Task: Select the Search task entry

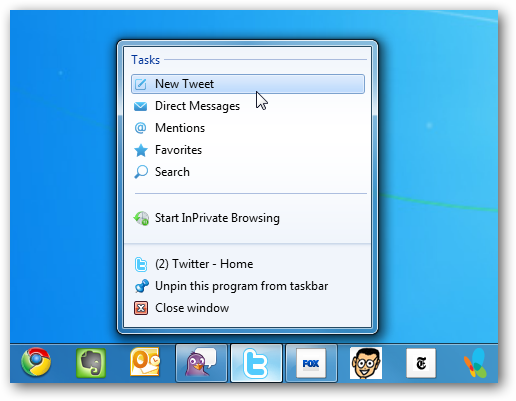Action: pyautogui.click(x=248, y=172)
